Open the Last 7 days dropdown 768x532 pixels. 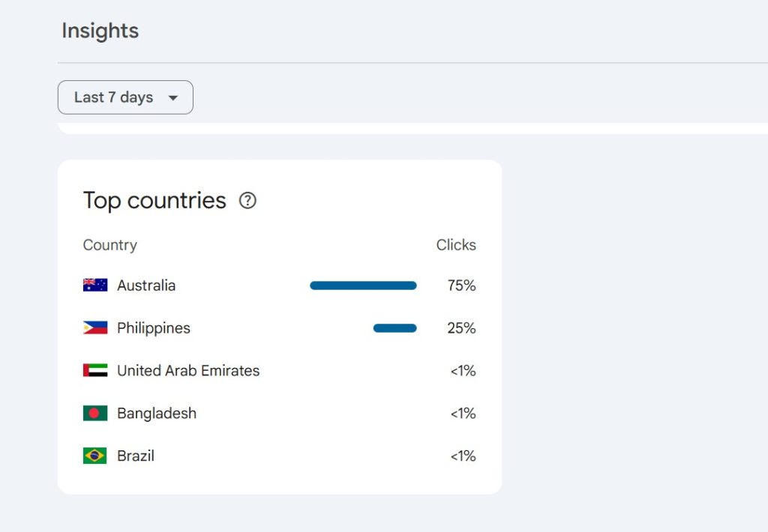click(125, 97)
